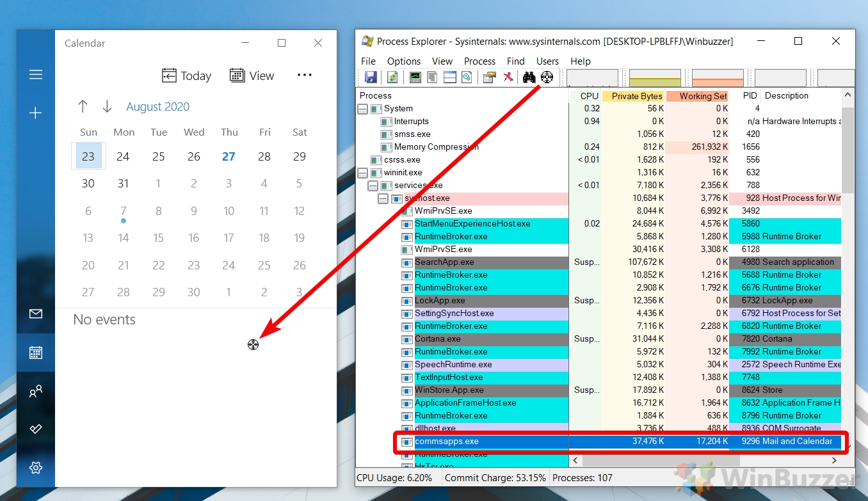Image resolution: width=868 pixels, height=501 pixels.
Task: Click the Save icon in Process Explorer toolbar
Action: (371, 77)
